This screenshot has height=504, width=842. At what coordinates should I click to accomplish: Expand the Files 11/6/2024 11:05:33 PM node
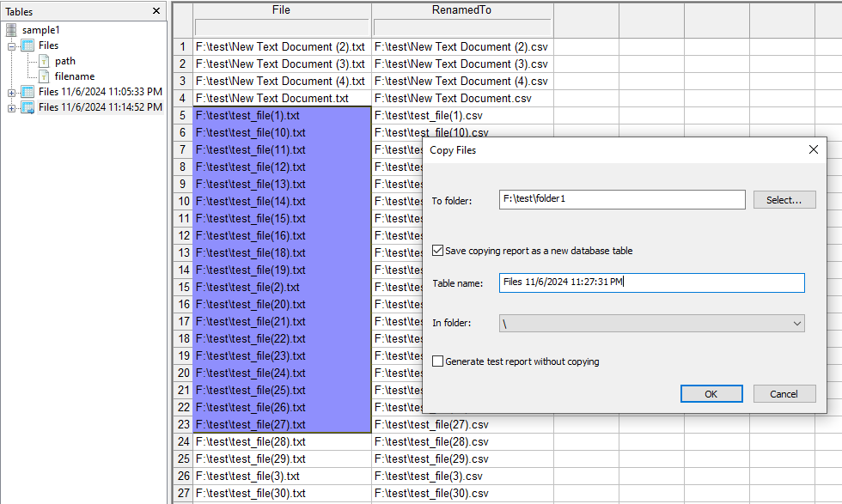12,92
